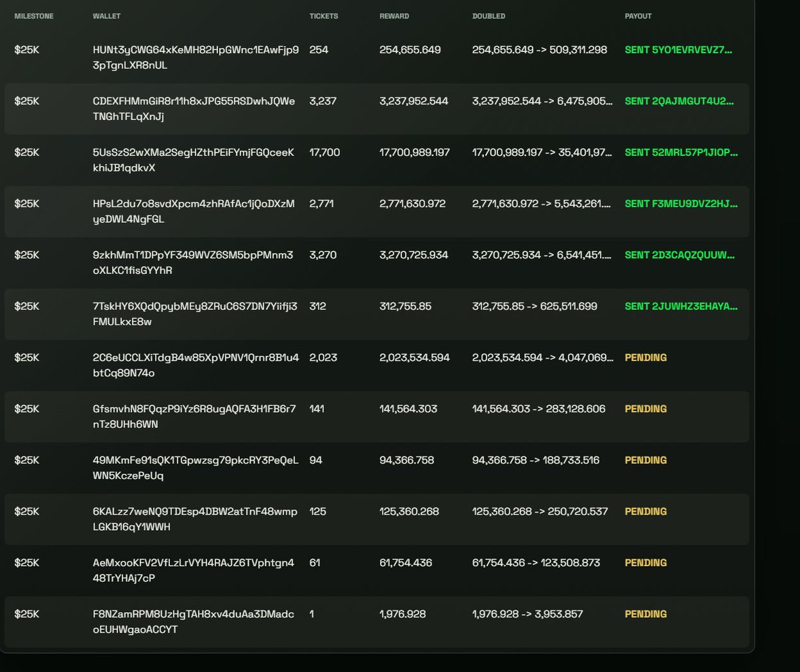Open the SENT 5YO1EVRVEVZ7 payout link

[679, 50]
